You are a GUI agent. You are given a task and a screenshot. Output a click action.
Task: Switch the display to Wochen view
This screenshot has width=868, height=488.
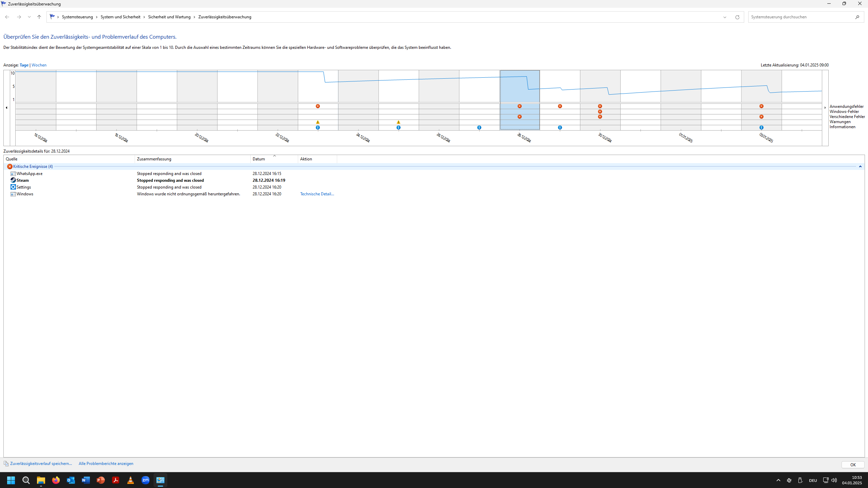pyautogui.click(x=39, y=65)
